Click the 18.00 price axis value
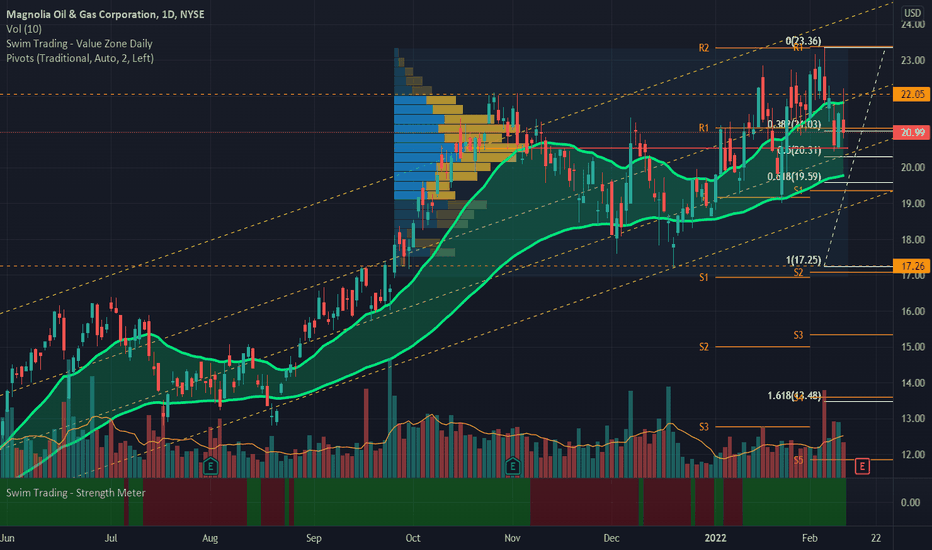The image size is (932, 550). (x=912, y=240)
